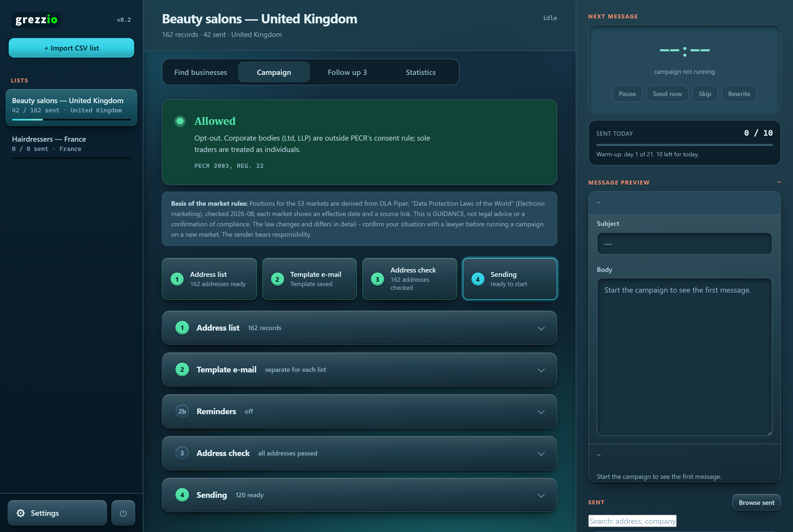793x532 pixels.
Task: Click step 4 circle on Sending card
Action: coord(478,279)
